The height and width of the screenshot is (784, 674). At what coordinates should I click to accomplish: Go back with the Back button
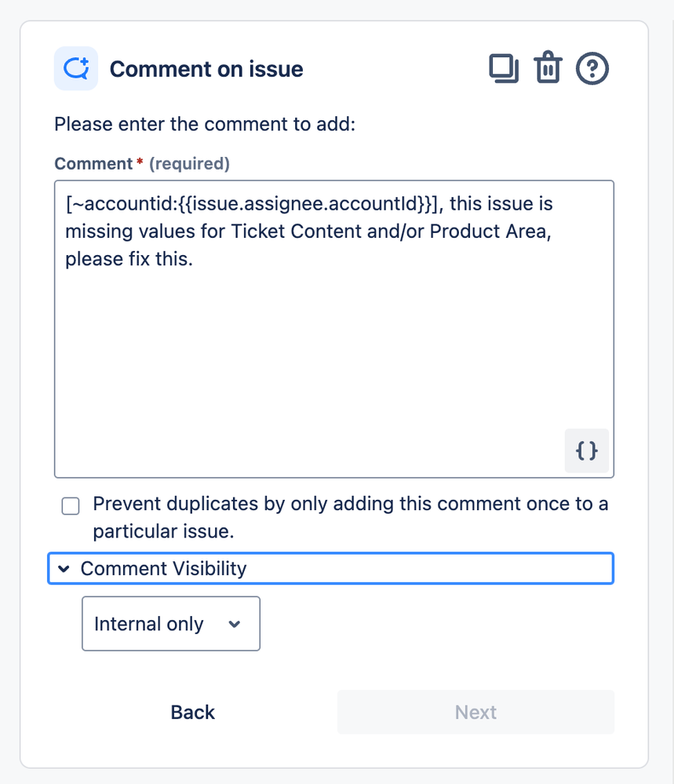[x=192, y=712]
